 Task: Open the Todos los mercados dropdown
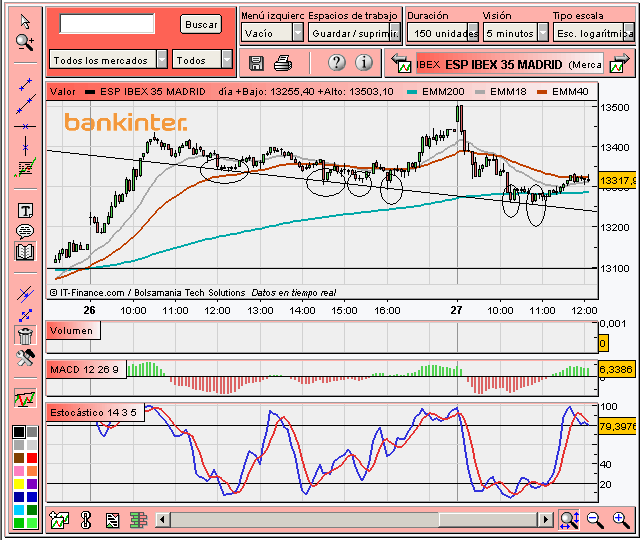coord(108,60)
